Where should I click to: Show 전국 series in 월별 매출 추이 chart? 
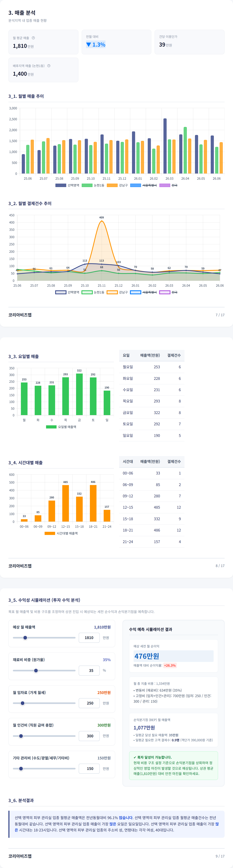pos(168,185)
